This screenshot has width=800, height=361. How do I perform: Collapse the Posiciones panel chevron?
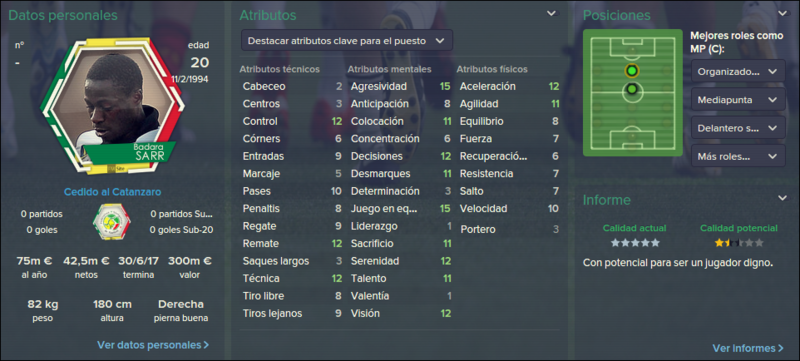pos(782,14)
